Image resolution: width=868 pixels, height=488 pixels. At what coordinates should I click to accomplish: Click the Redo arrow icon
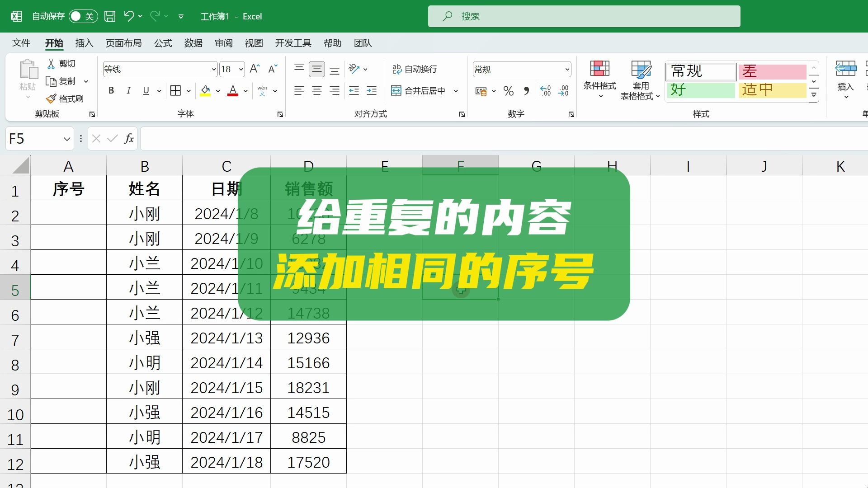pyautogui.click(x=155, y=16)
